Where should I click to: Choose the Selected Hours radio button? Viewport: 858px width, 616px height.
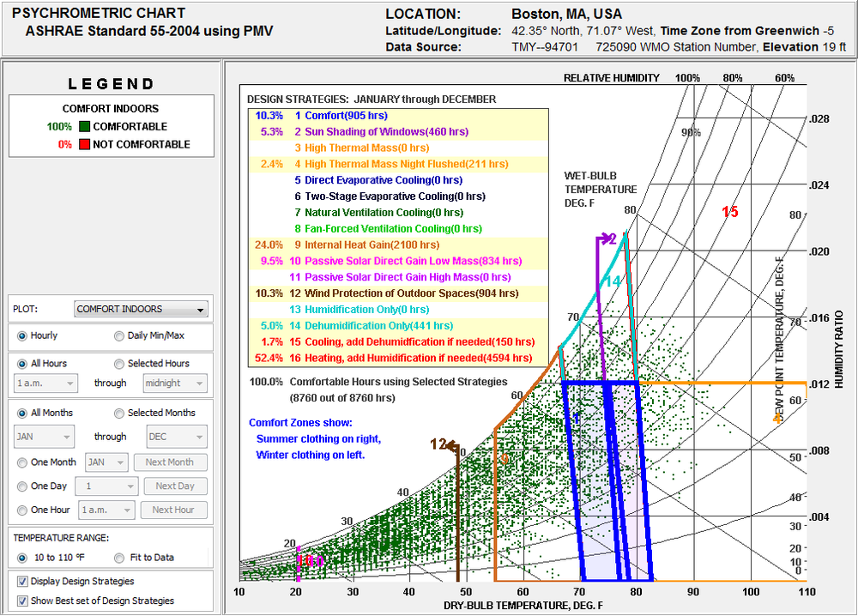120,364
